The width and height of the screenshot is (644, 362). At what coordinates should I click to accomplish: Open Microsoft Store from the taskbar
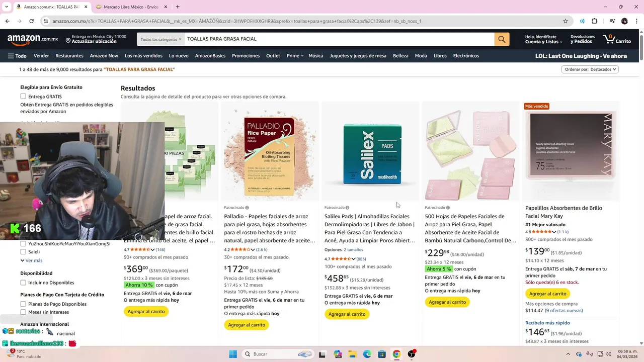tap(382, 354)
